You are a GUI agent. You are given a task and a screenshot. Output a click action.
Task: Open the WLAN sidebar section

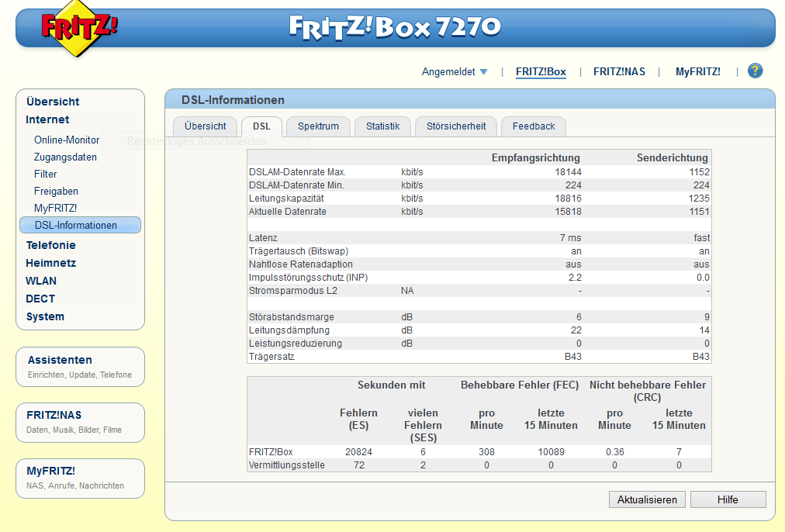tap(41, 282)
